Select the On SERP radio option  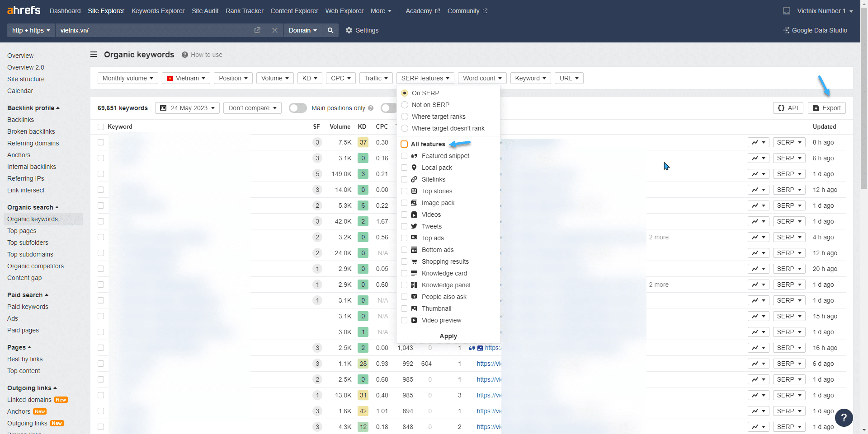tap(405, 93)
